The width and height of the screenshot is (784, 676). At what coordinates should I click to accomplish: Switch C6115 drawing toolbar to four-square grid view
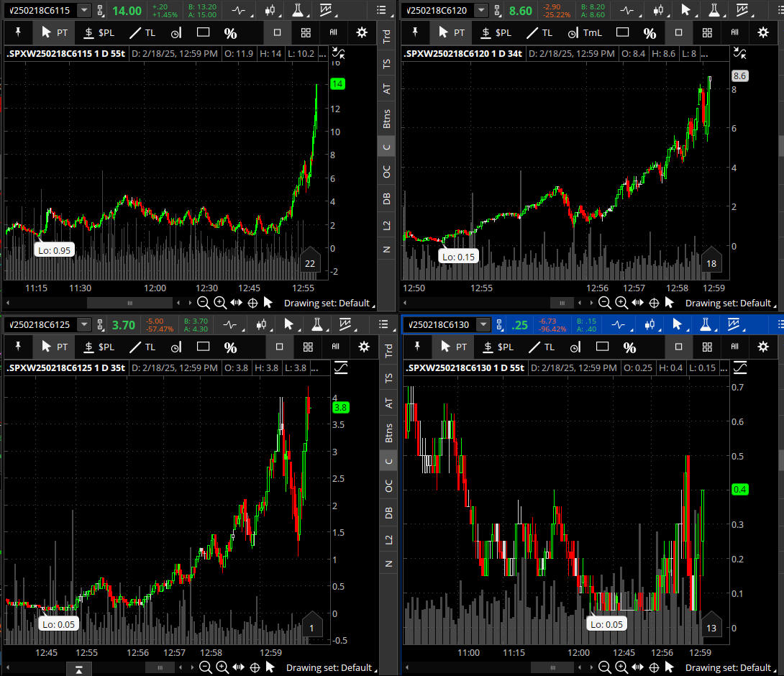tap(306, 32)
